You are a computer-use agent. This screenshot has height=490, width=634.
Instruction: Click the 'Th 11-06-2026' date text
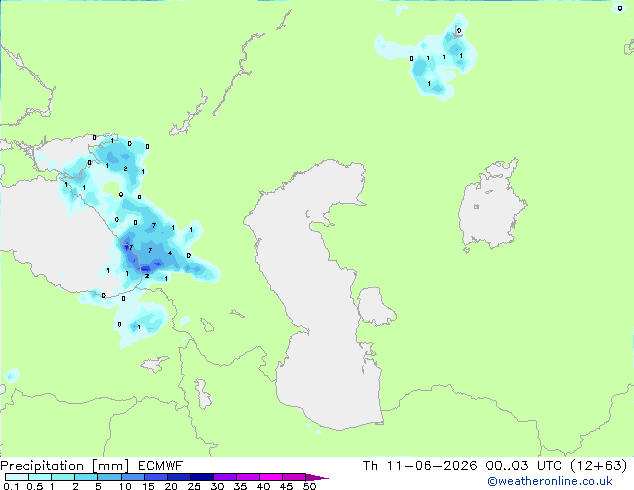coord(420,466)
